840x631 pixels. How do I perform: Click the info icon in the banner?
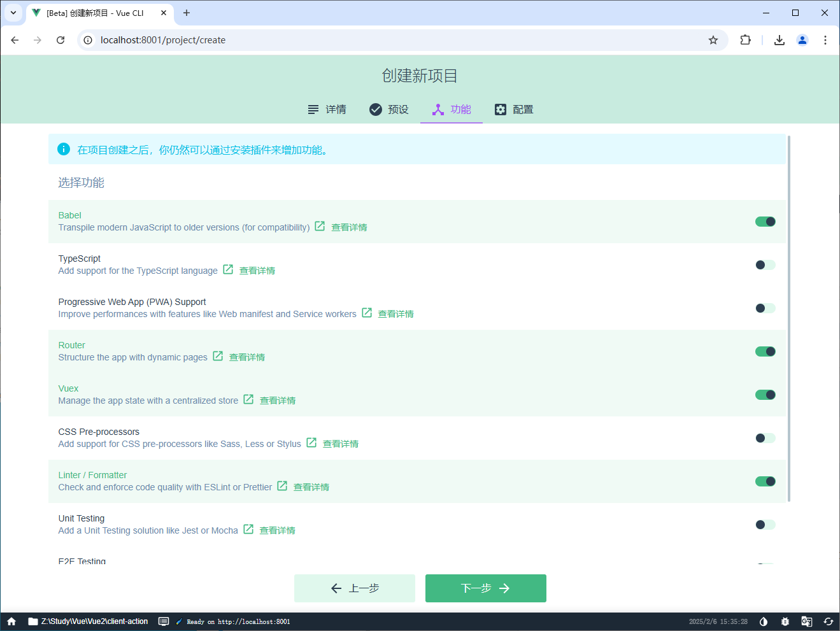coord(64,149)
